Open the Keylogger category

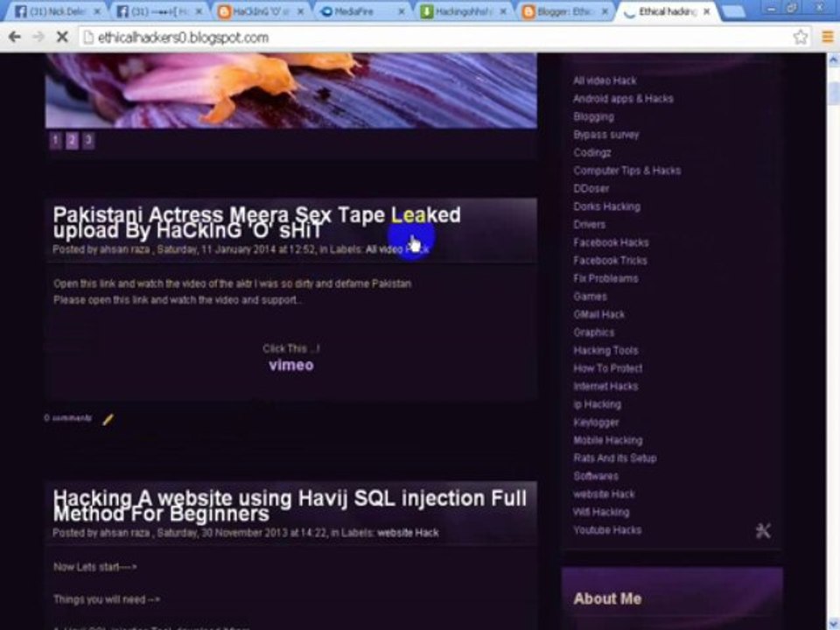(596, 422)
